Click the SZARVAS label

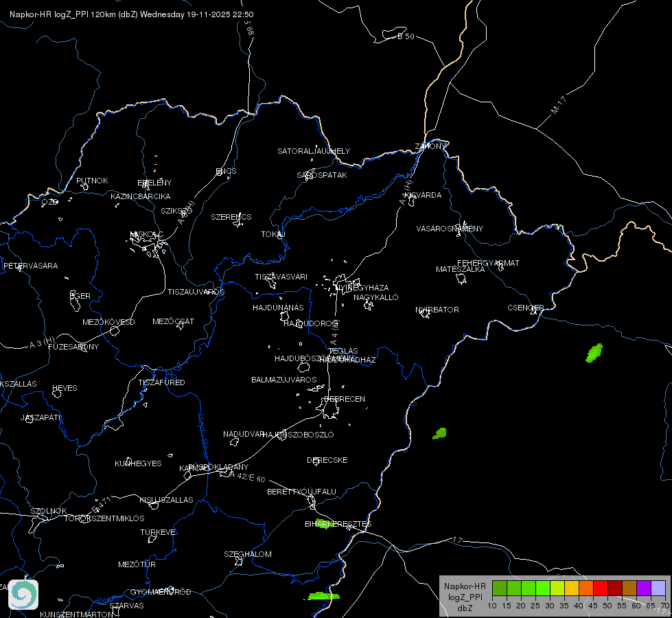tap(126, 606)
